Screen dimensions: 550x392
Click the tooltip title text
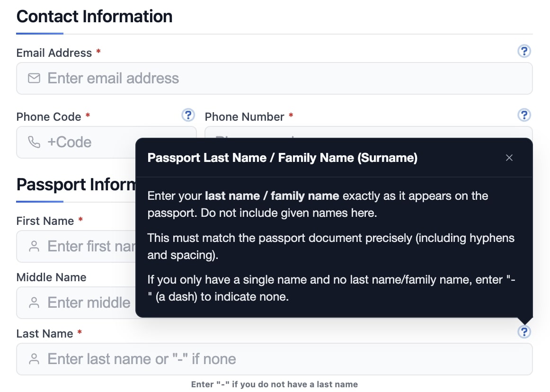click(282, 158)
